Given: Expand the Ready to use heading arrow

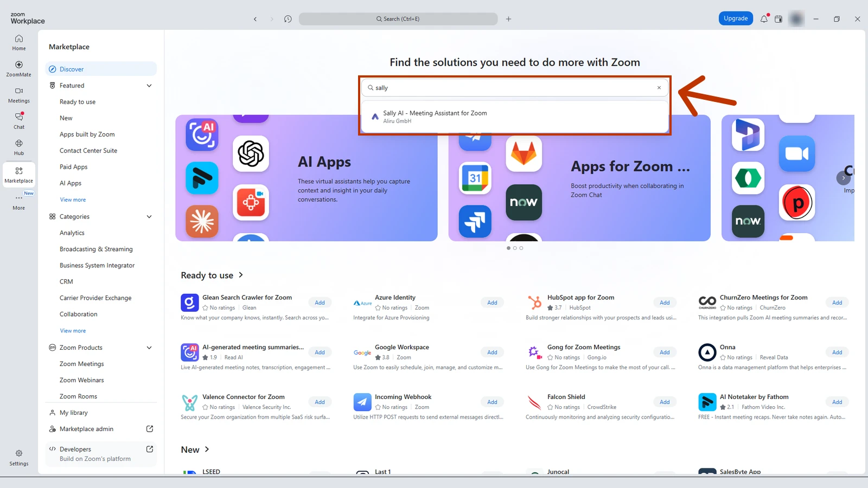Looking at the screenshot, I should pos(241,275).
